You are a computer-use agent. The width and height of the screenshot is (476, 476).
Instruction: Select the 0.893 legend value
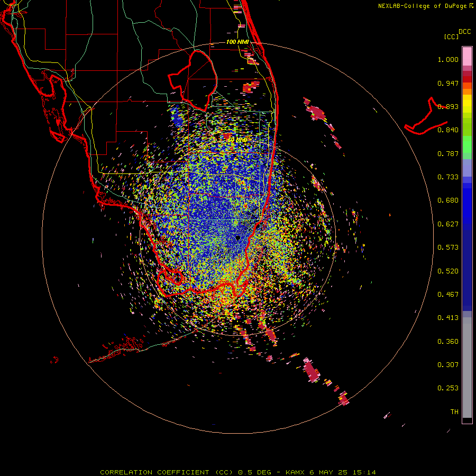coord(448,106)
